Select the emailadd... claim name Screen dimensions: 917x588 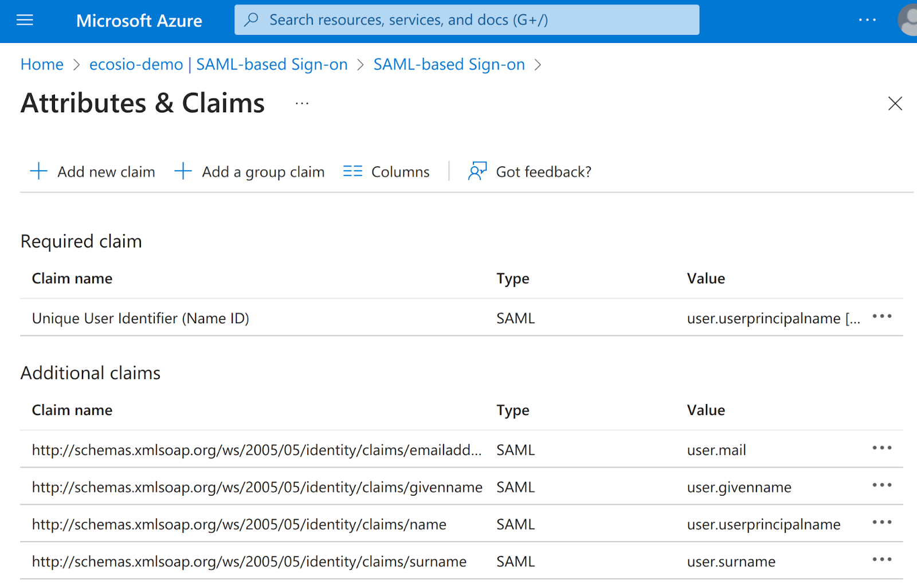point(257,450)
